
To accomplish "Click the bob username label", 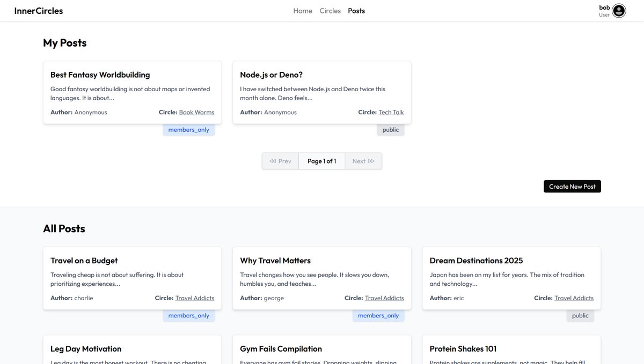I will [605, 8].
